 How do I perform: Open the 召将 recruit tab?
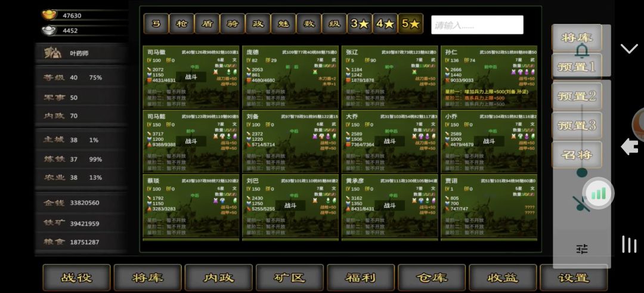(577, 155)
